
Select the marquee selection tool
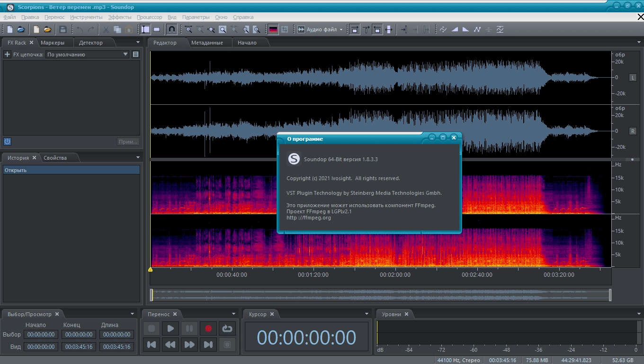tap(157, 29)
